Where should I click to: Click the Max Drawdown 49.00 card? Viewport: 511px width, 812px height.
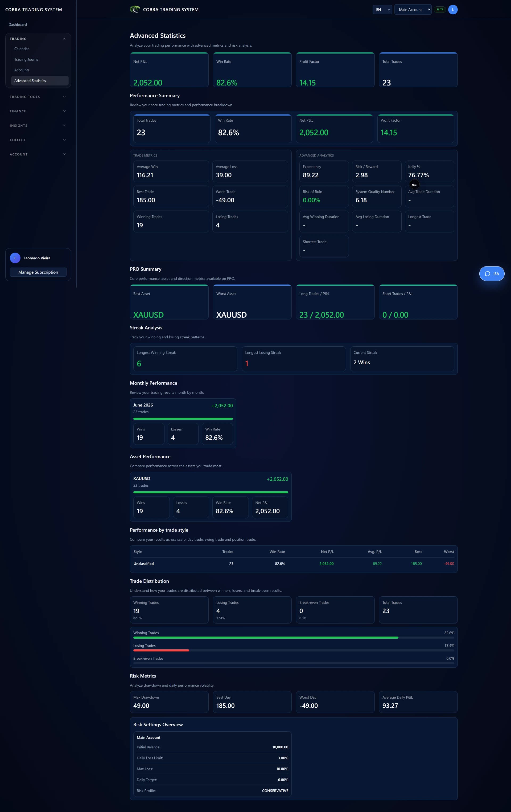[169, 702]
